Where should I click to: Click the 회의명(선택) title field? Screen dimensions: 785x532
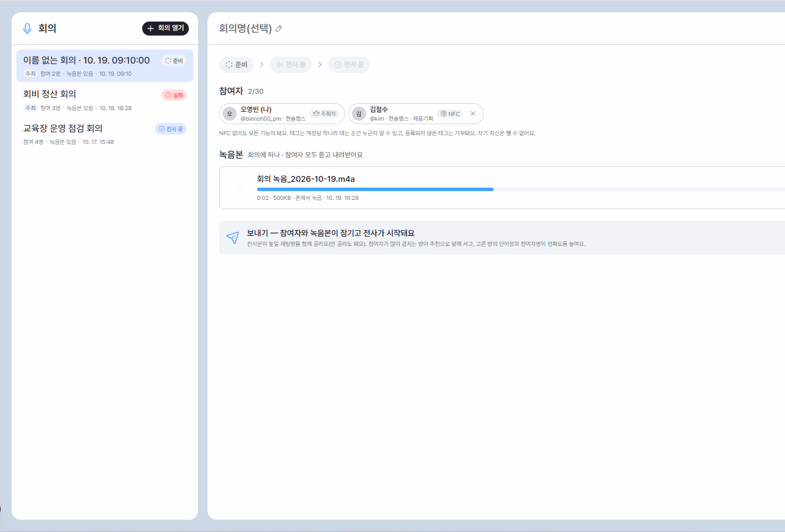point(245,29)
